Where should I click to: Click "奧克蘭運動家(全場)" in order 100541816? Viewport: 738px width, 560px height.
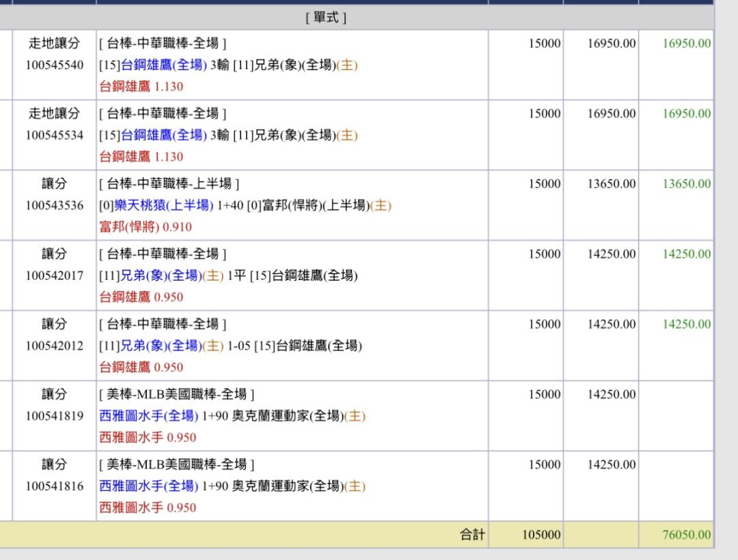pyautogui.click(x=288, y=486)
